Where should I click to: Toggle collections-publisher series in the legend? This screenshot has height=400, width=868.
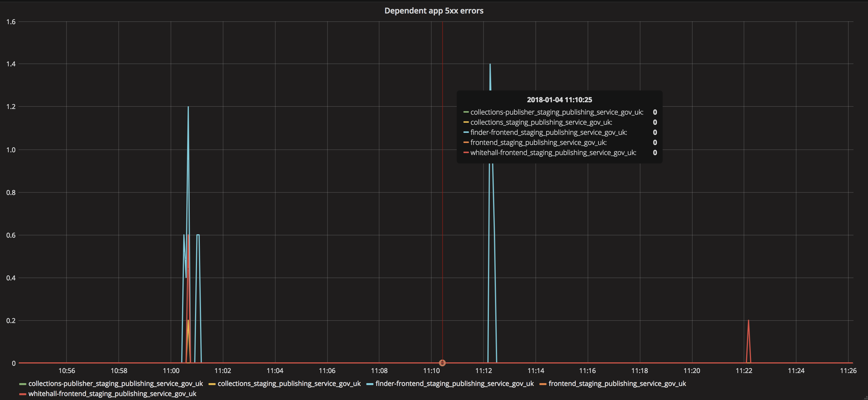pos(116,383)
